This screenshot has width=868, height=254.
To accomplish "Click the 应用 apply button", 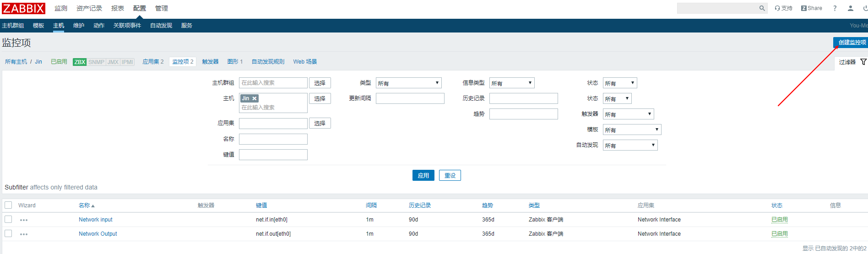I will (423, 175).
